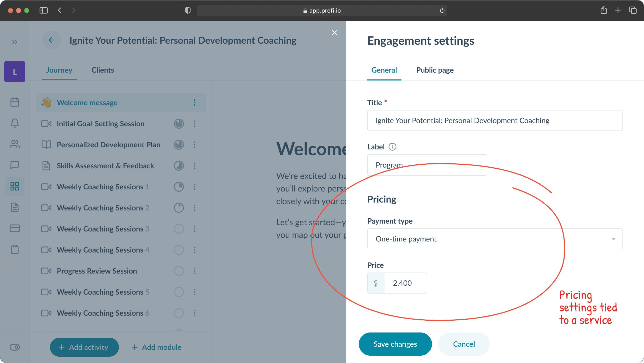This screenshot has width=644, height=363.
Task: Click the Add module link
Action: point(157,347)
